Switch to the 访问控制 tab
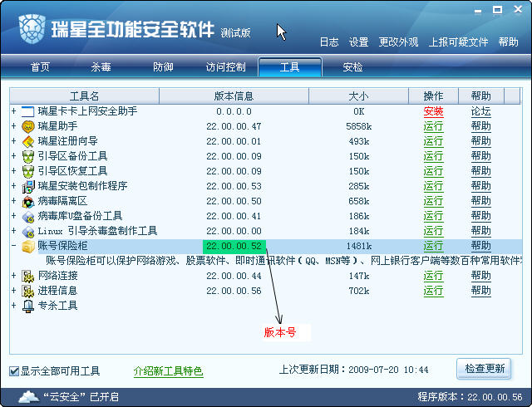This screenshot has height=407, width=532. [225, 66]
